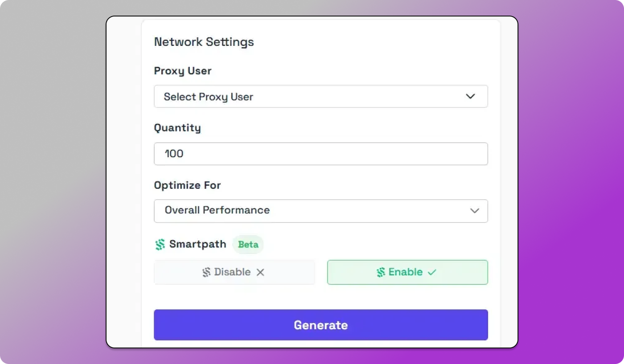The image size is (624, 364).
Task: Click the Smartpath icon inside the Disable button
Action: [206, 272]
